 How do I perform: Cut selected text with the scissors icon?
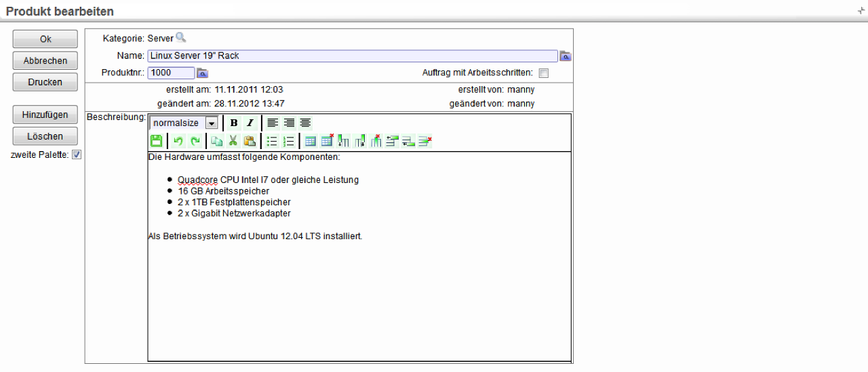click(233, 141)
